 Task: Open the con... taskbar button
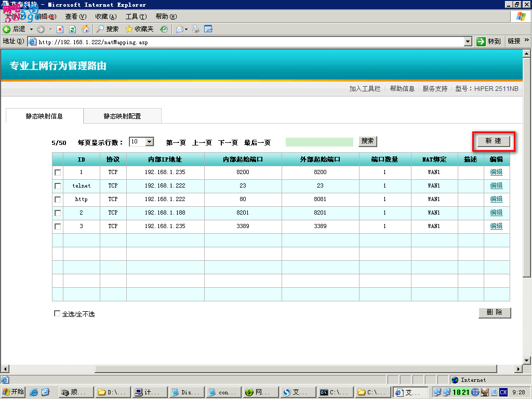pyautogui.click(x=224, y=392)
